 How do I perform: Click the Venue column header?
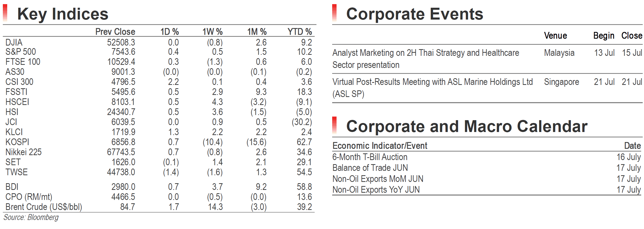coord(555,36)
